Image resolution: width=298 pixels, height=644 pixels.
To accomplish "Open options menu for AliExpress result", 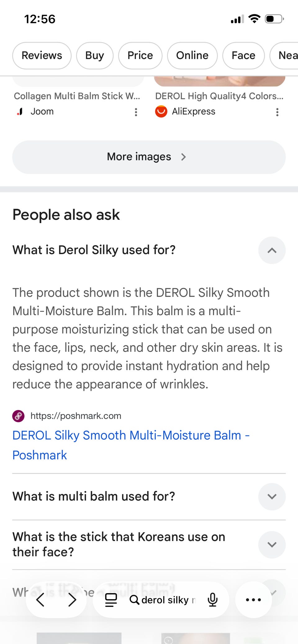I will click(277, 112).
